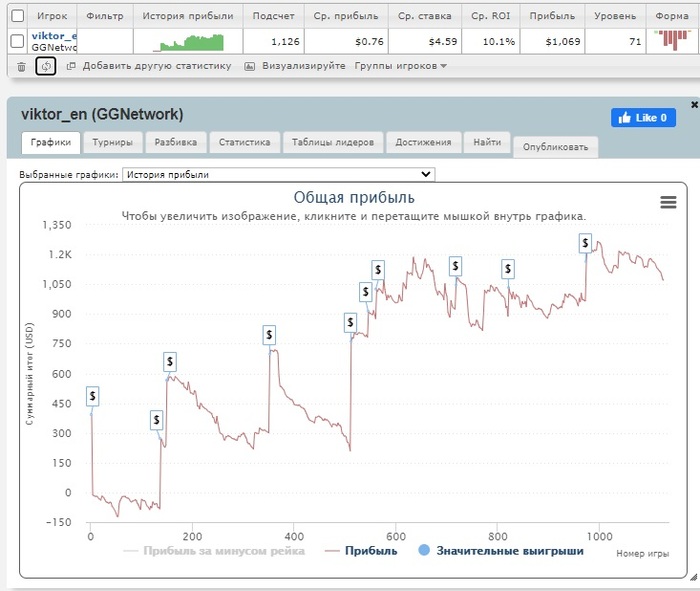700x591 pixels.
Task: Click the dollar marker at 600 level
Action: (170, 362)
